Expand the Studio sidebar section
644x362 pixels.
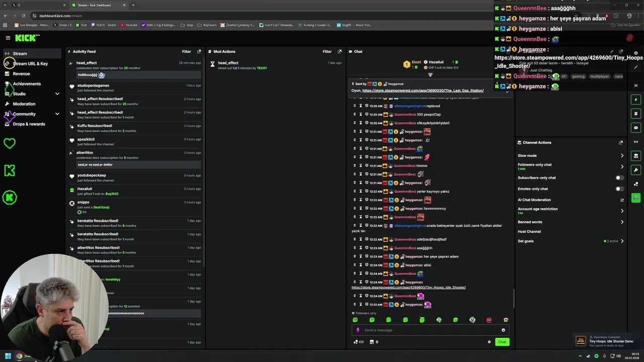(57, 94)
